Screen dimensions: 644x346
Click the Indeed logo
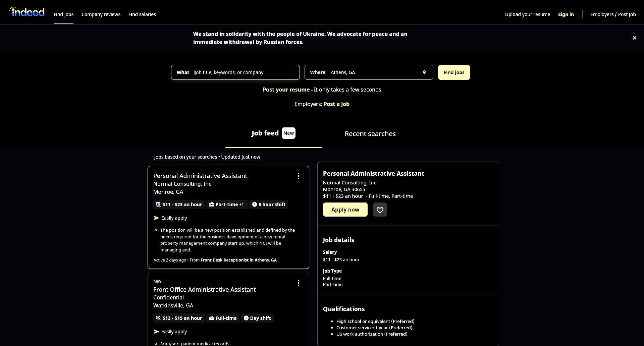pyautogui.click(x=27, y=12)
